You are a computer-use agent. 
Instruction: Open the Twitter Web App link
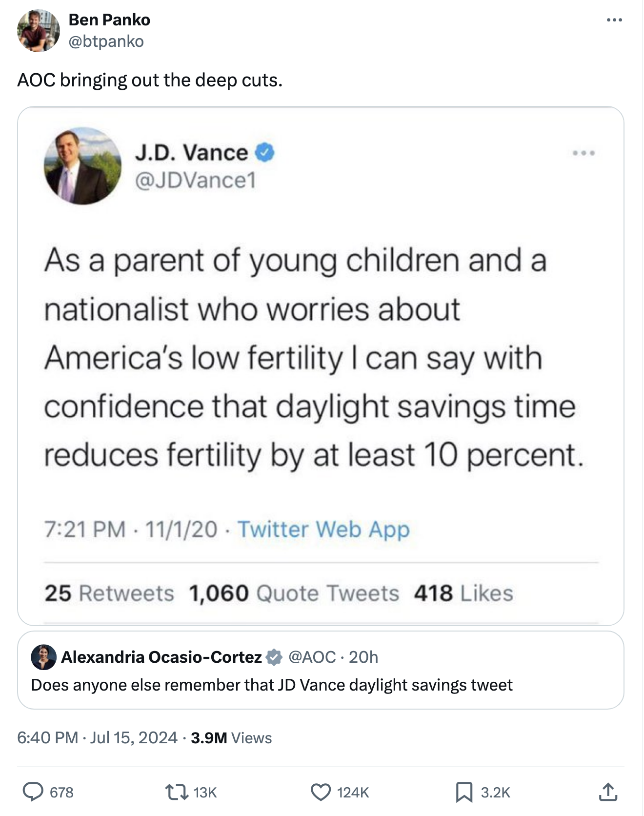(323, 529)
